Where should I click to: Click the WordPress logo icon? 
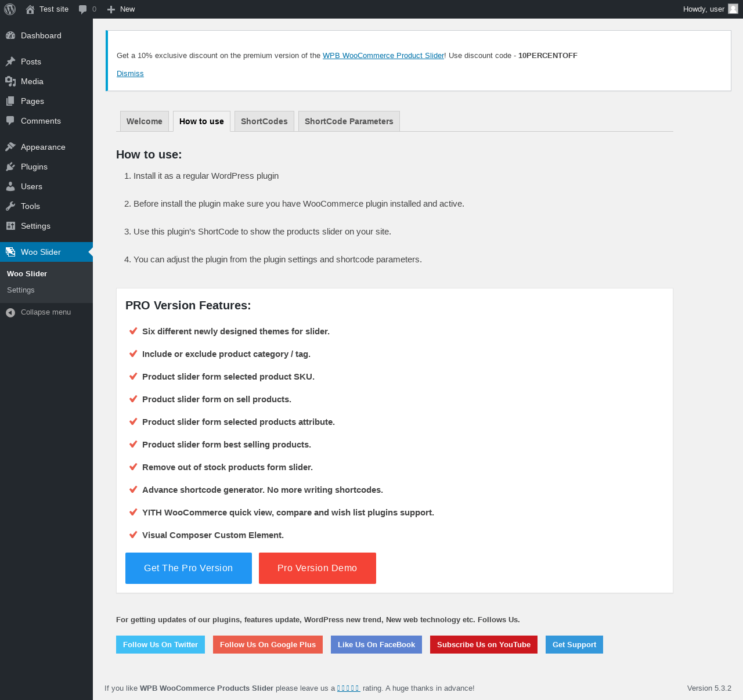pyautogui.click(x=10, y=9)
